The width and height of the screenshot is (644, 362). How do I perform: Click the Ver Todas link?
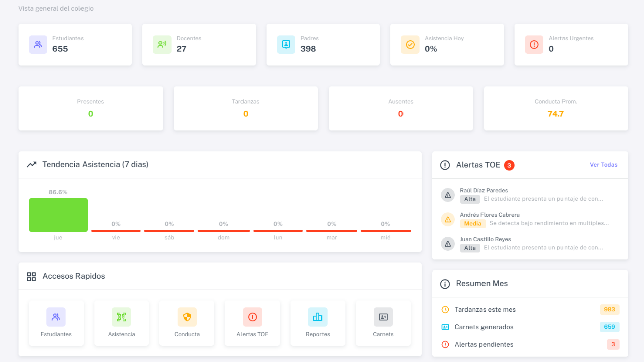click(603, 165)
